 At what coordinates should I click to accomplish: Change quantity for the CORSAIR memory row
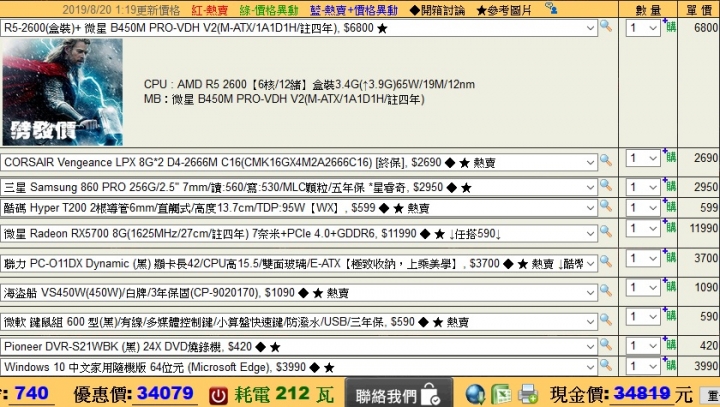click(x=643, y=158)
